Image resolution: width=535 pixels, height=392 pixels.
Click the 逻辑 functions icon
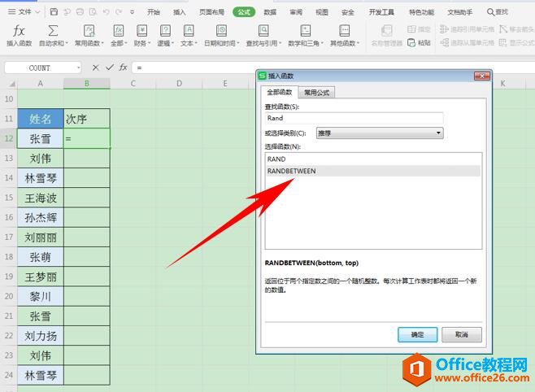tap(163, 30)
